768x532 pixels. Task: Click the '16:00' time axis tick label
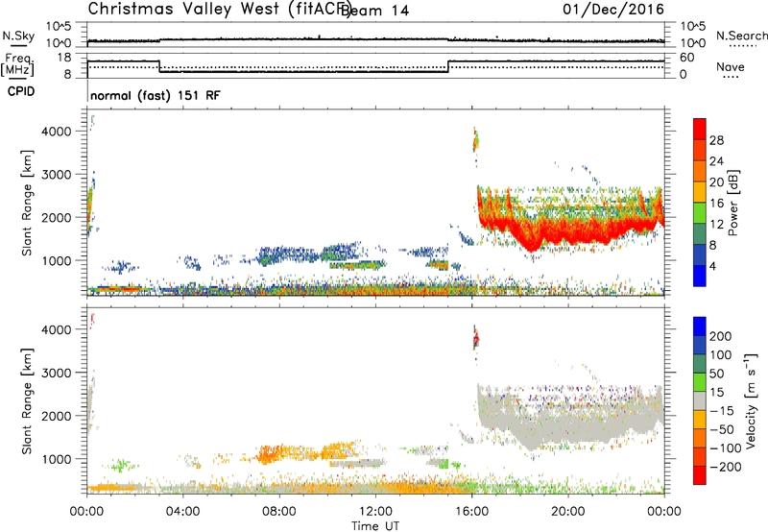pos(471,512)
